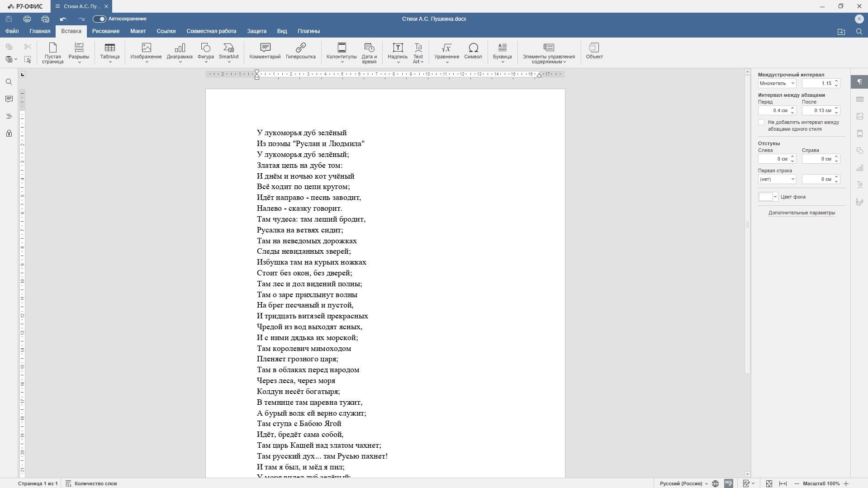Open the Макет ribbon tab
Image resolution: width=868 pixels, height=488 pixels.
click(138, 31)
